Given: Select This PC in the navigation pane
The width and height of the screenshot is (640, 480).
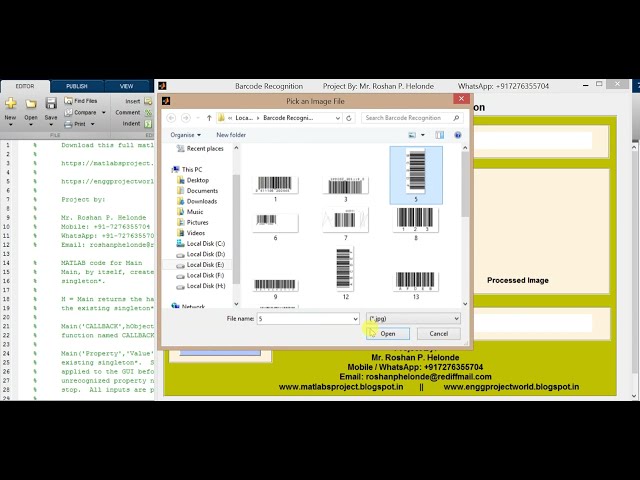Looking at the screenshot, I should point(187,169).
